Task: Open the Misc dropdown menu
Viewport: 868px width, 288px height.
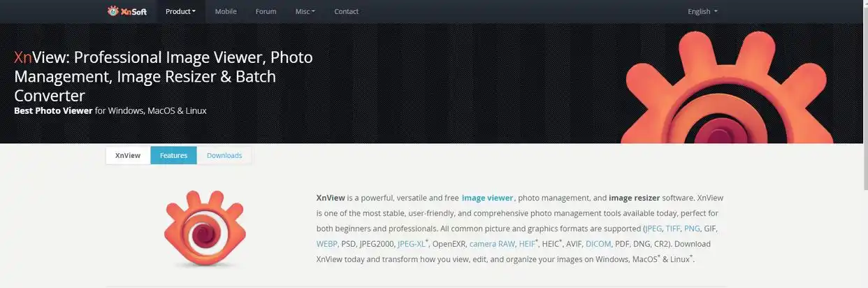Action: click(x=305, y=11)
